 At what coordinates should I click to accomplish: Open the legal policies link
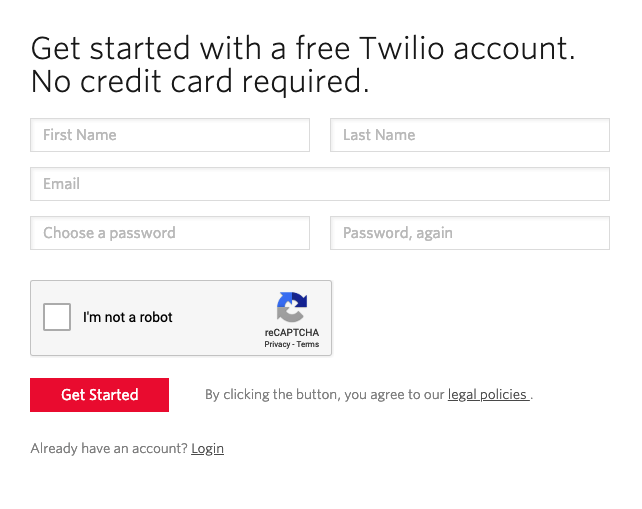[488, 394]
